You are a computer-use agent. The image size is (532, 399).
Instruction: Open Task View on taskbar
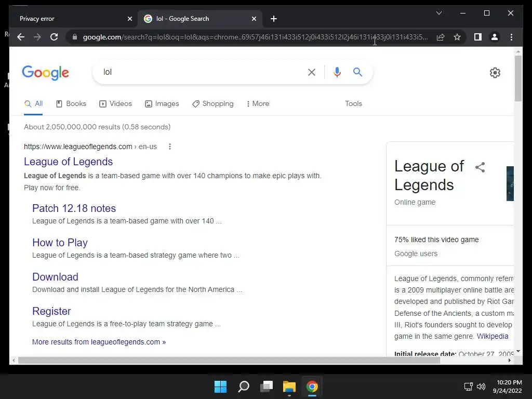pyautogui.click(x=267, y=387)
